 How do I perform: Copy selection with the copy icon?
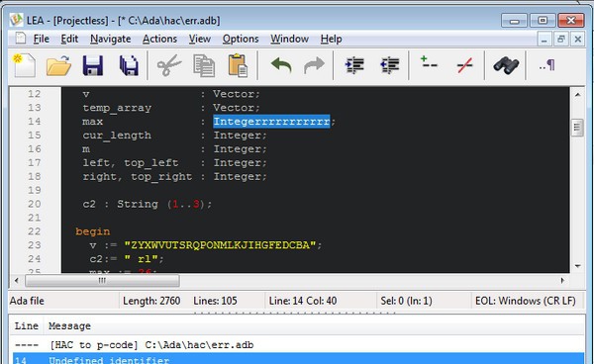[204, 65]
